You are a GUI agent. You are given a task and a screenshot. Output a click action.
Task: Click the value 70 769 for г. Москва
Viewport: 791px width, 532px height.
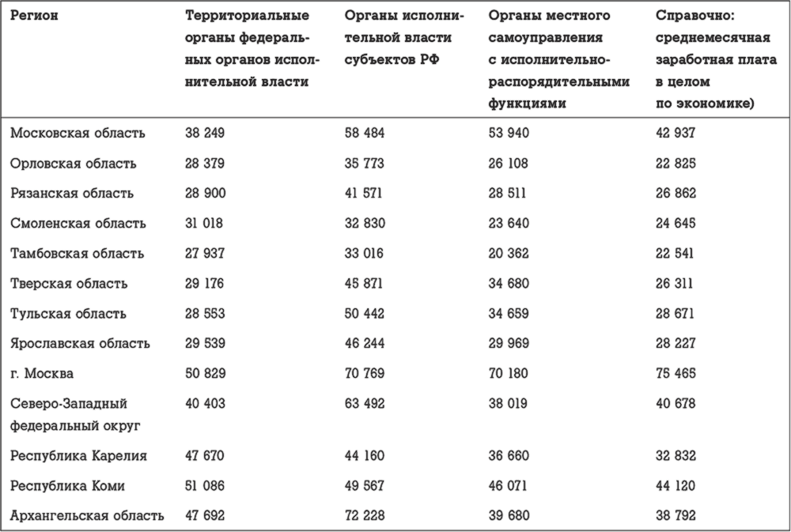(x=365, y=374)
